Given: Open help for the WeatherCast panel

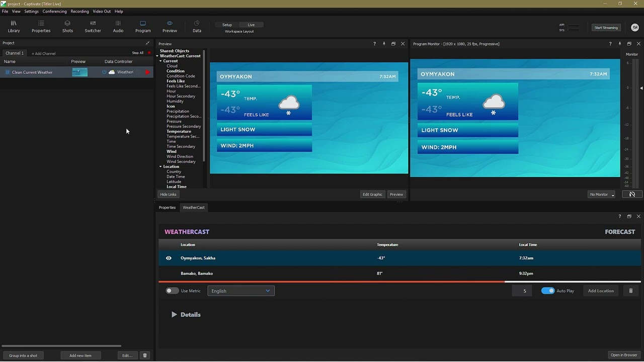Looking at the screenshot, I should (619, 216).
